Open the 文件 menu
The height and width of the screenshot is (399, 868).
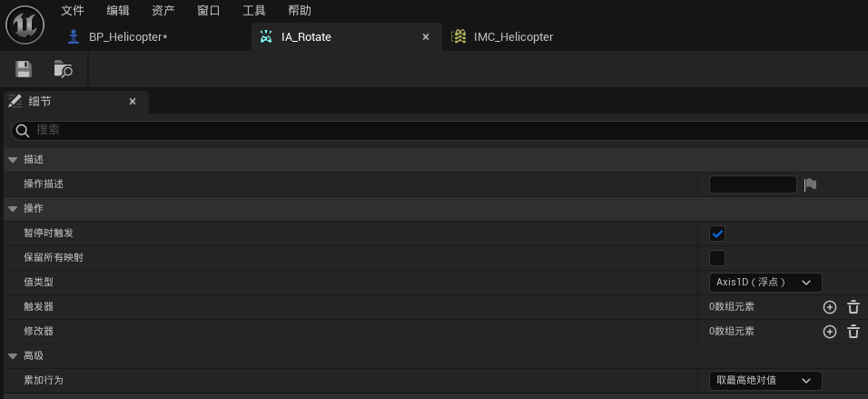tap(73, 11)
